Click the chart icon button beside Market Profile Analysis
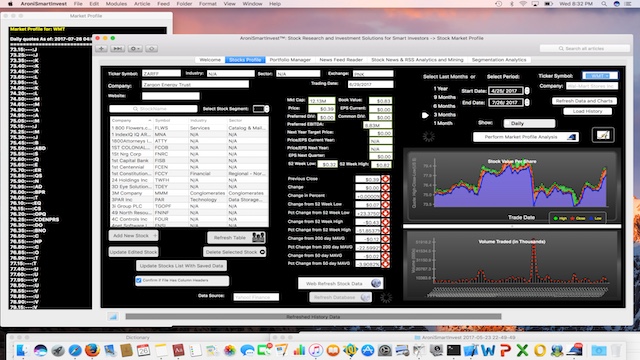640x360 pixels. point(603,135)
